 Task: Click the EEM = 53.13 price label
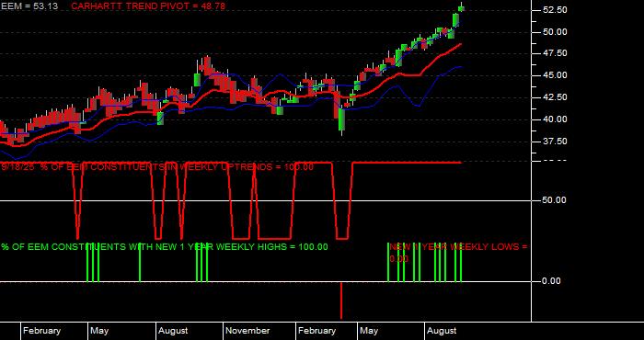point(29,6)
